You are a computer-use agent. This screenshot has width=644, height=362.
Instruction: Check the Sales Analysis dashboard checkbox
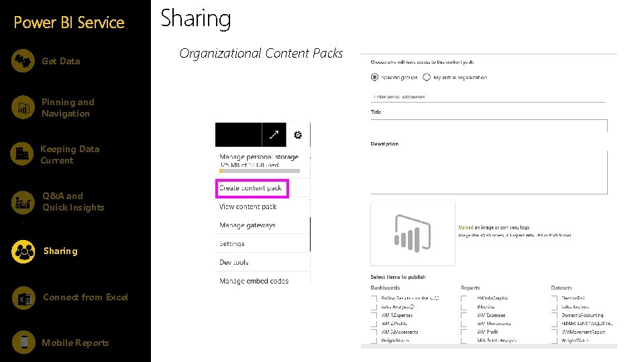click(374, 306)
